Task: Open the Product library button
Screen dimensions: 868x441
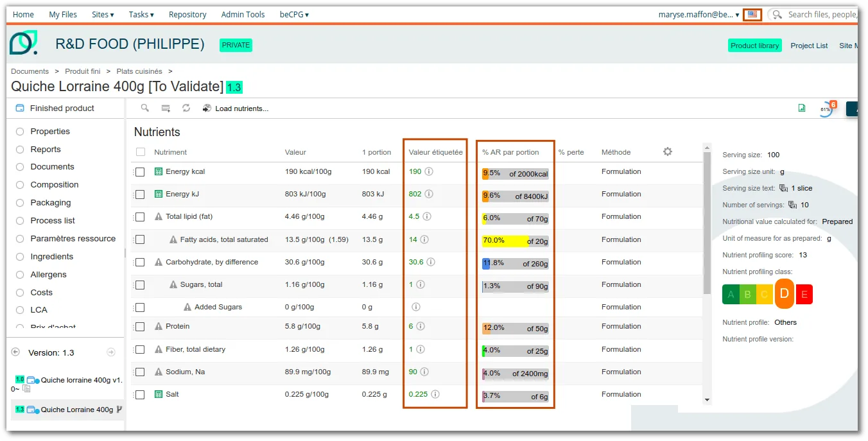Action: point(754,46)
